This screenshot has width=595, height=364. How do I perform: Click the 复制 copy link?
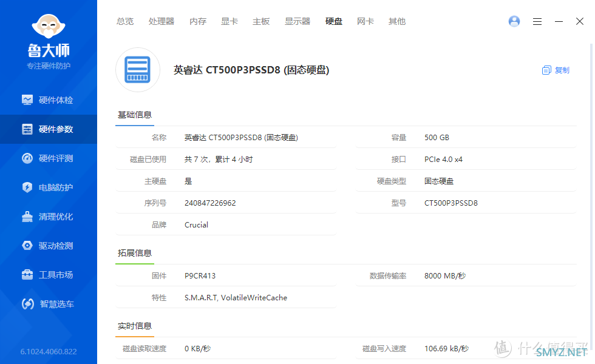coord(562,70)
